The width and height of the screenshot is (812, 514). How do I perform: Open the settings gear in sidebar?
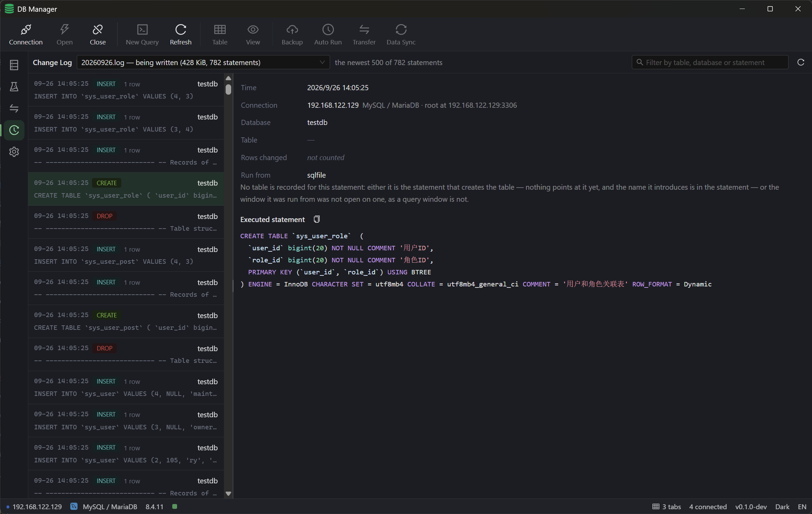pyautogui.click(x=14, y=152)
